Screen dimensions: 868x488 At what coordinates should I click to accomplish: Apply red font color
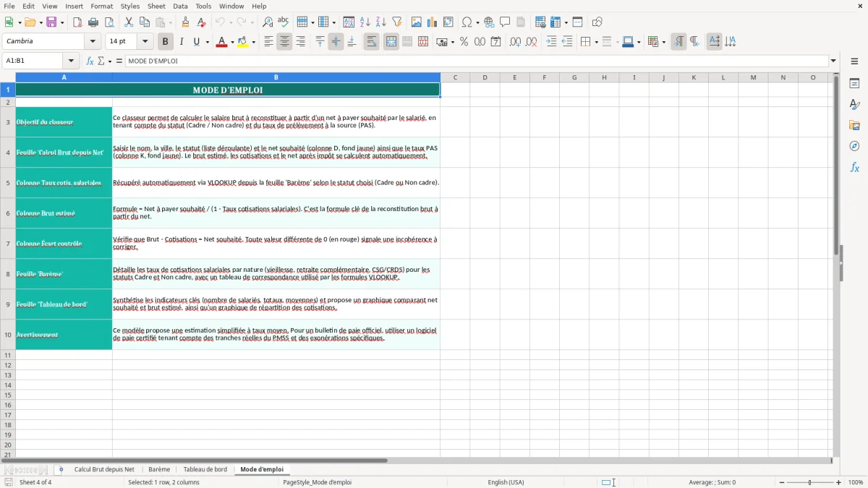pyautogui.click(x=221, y=42)
